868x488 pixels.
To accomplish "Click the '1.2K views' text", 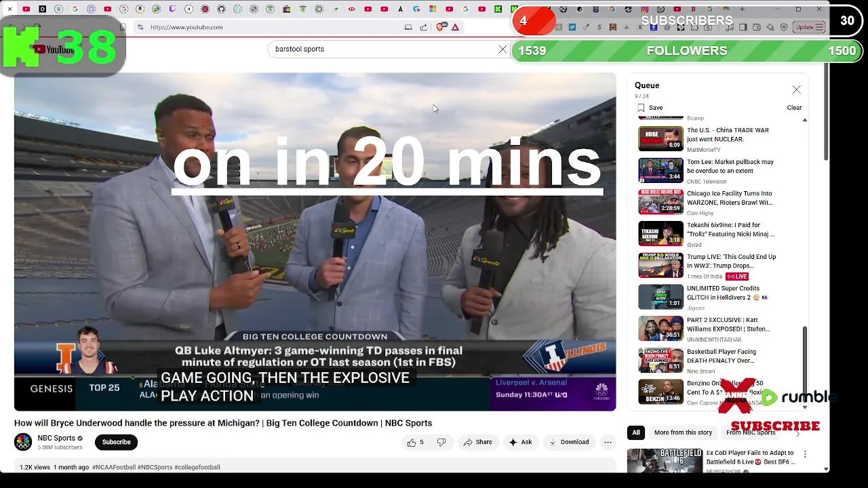I will click(35, 468).
